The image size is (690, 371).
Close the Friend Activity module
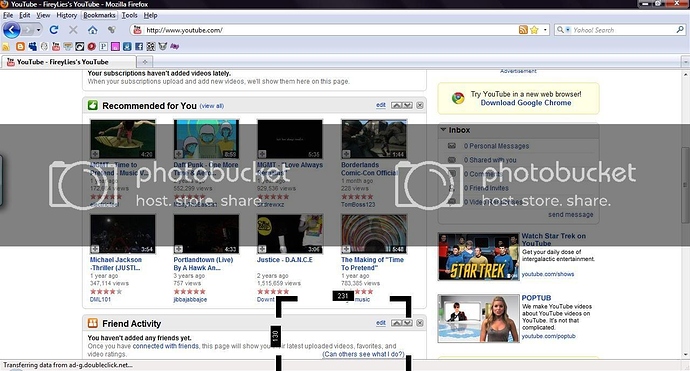click(420, 323)
